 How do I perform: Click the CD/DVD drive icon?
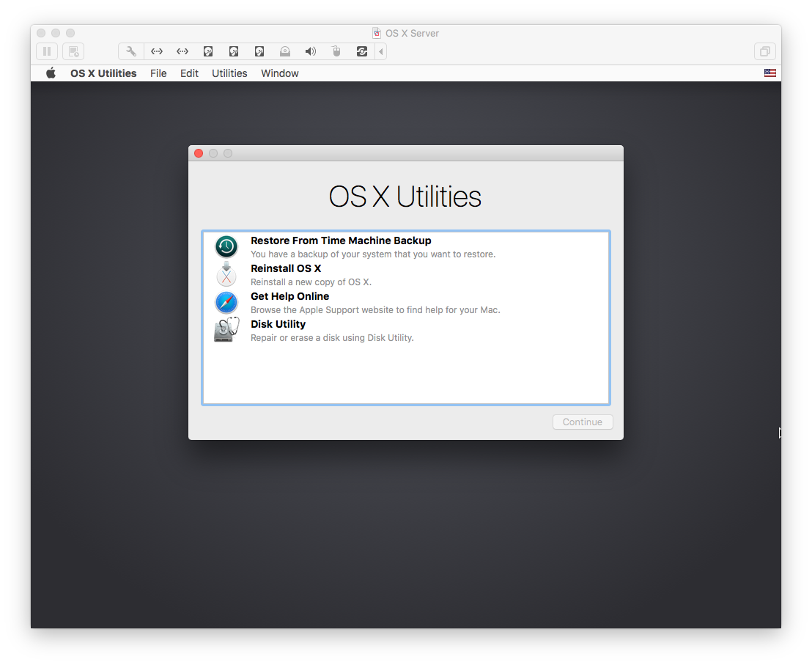[285, 51]
